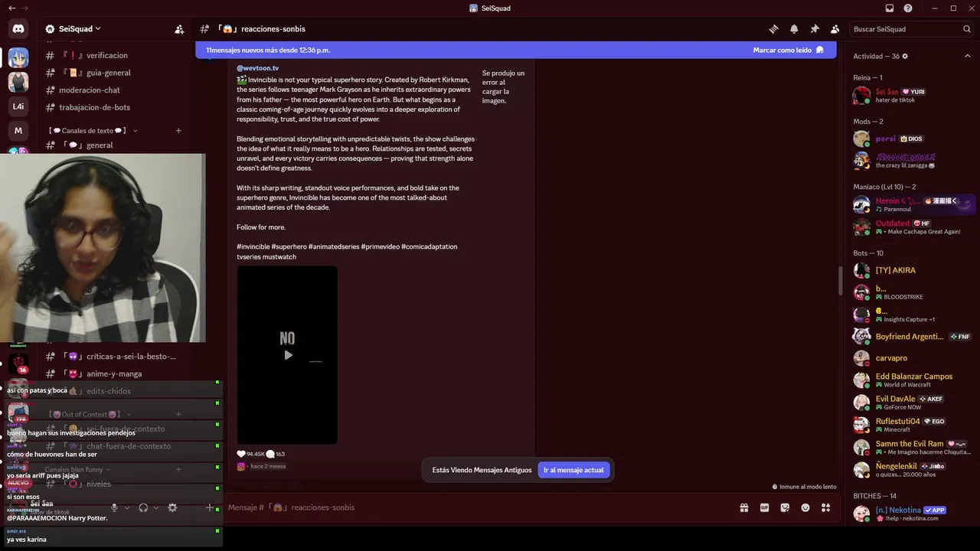Click the Instagram icon below embed
This screenshot has height=551, width=980.
(x=240, y=466)
